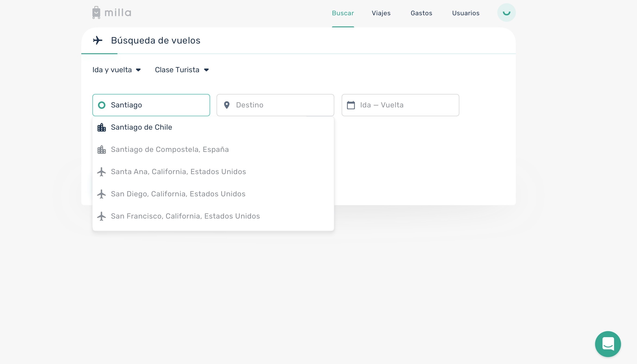
Task: Select the Buscar navigation tab
Action: (x=343, y=13)
